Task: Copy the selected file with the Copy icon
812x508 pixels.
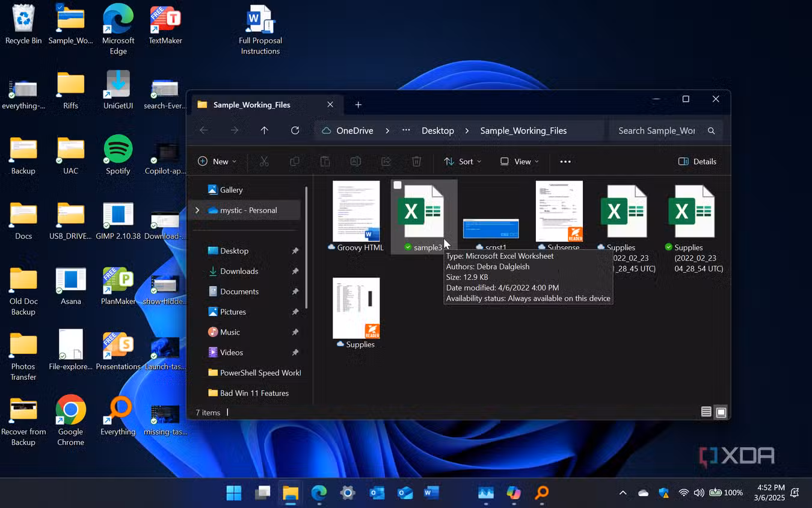Action: 295,161
